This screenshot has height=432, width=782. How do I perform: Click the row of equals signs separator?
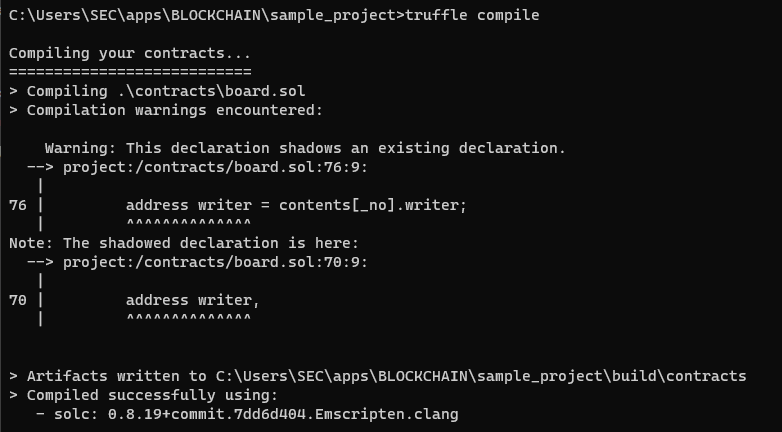point(130,72)
